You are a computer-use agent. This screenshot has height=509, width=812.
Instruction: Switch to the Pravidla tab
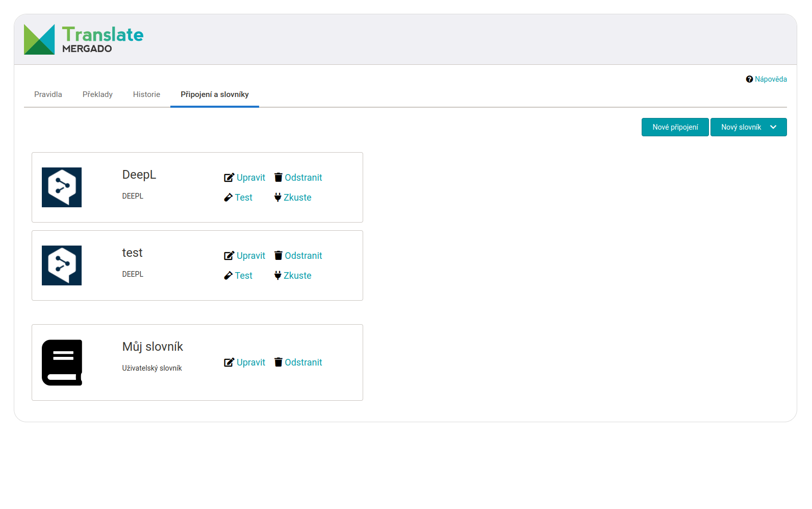[48, 94]
